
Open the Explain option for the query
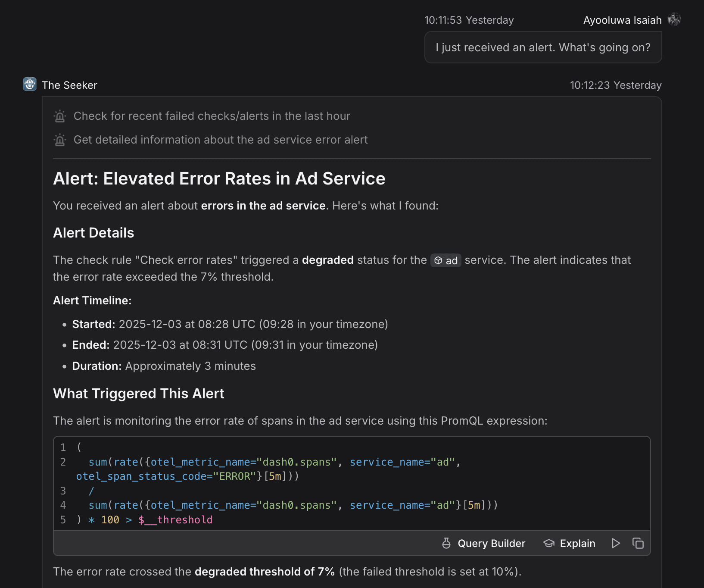coord(569,543)
